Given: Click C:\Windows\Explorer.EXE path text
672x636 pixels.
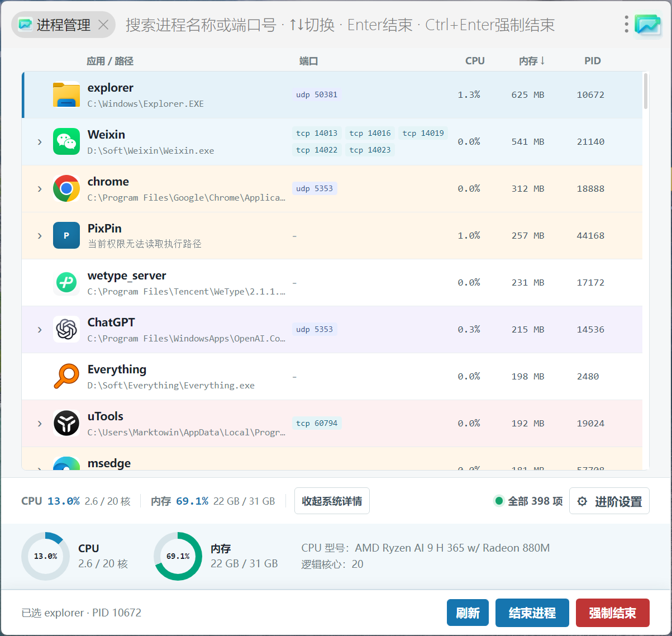Looking at the screenshot, I should point(146,104).
